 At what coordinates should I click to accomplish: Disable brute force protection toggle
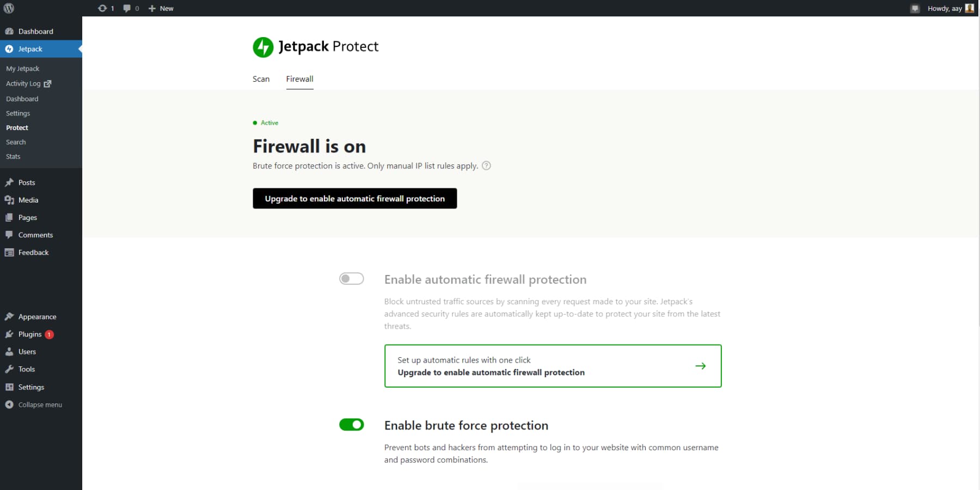351,425
